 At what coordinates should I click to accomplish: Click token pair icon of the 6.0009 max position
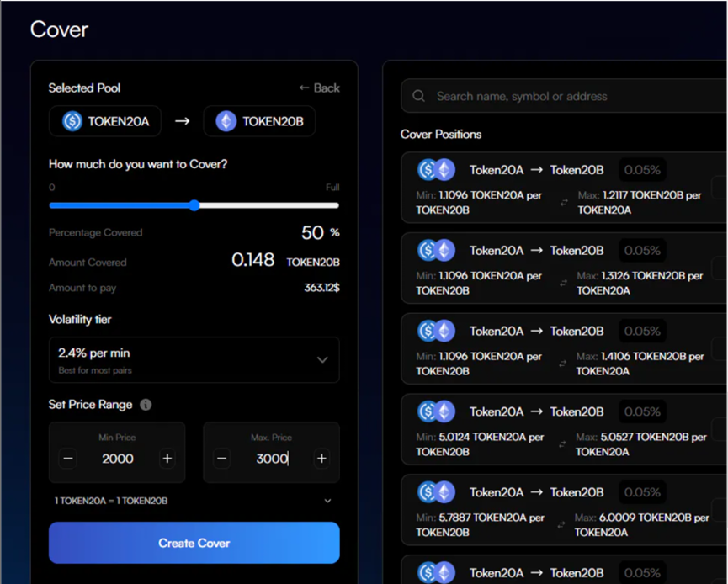click(x=436, y=492)
